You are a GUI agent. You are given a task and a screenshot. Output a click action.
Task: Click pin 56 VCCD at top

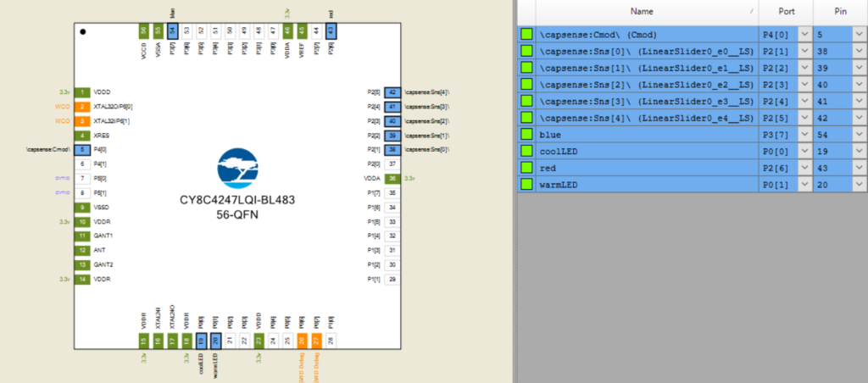[143, 31]
